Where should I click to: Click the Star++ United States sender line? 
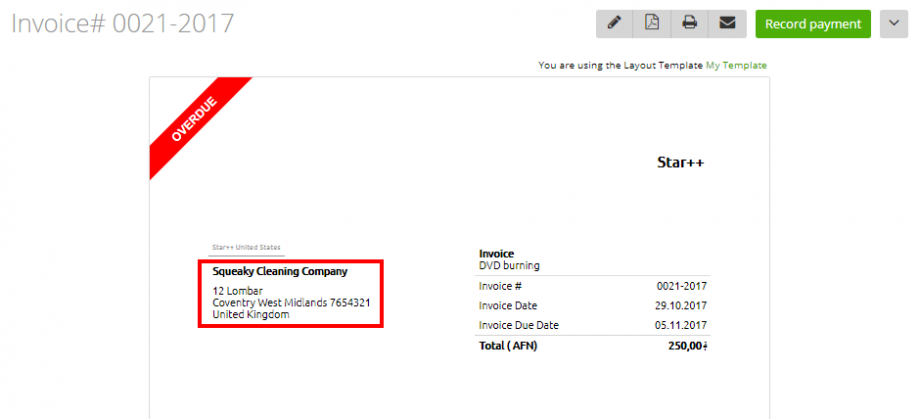(x=246, y=247)
